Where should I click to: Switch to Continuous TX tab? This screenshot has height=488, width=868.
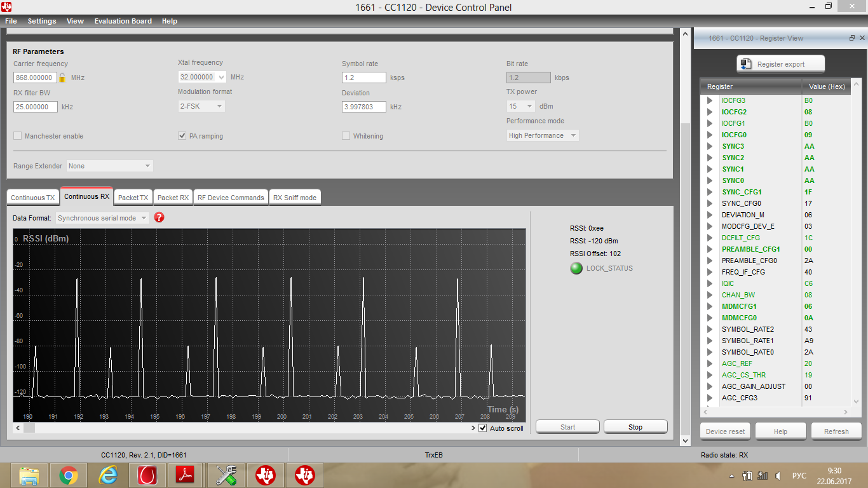coord(33,198)
